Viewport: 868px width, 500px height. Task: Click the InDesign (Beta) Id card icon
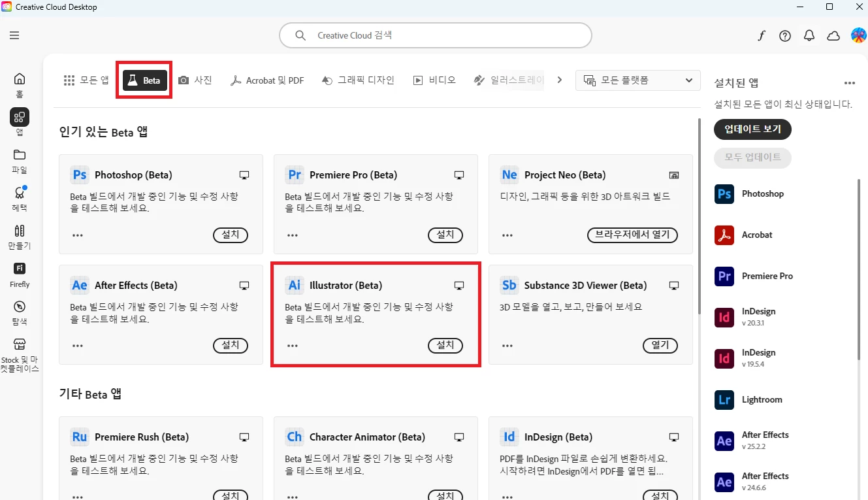(x=509, y=437)
